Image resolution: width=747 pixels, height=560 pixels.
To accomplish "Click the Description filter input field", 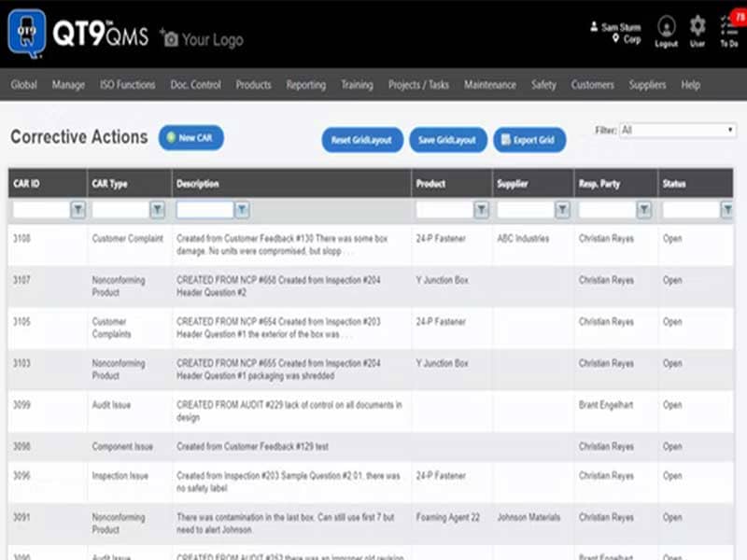I will (x=204, y=209).
